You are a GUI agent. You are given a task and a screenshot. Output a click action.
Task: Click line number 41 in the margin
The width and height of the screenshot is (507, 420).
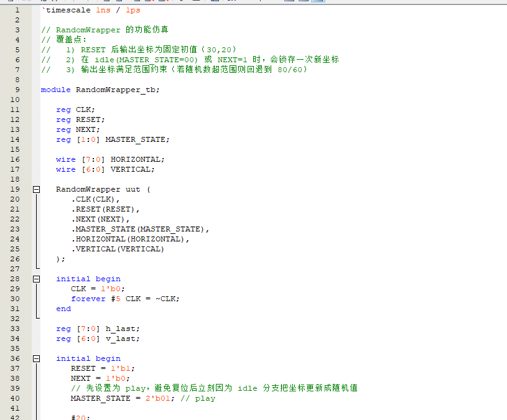pos(15,408)
